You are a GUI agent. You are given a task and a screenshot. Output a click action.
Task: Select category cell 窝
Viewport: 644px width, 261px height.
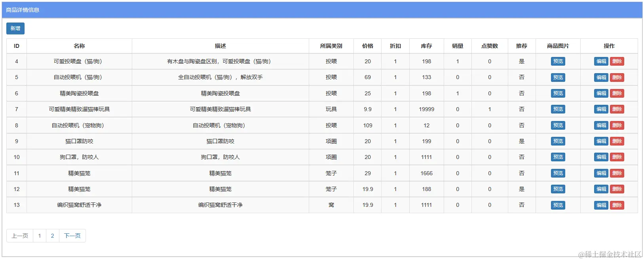pyautogui.click(x=331, y=205)
